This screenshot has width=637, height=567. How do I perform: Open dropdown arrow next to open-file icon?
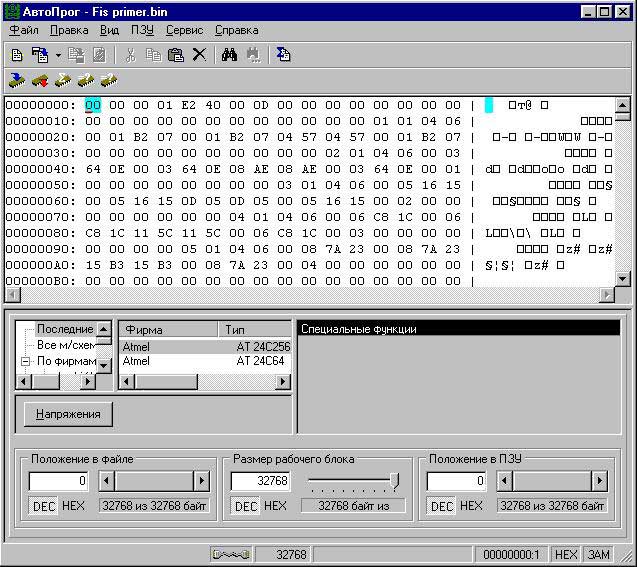58,55
